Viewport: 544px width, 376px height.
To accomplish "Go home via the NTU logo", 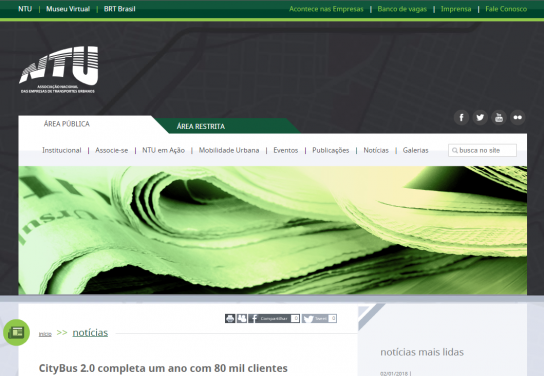I will tap(59, 69).
